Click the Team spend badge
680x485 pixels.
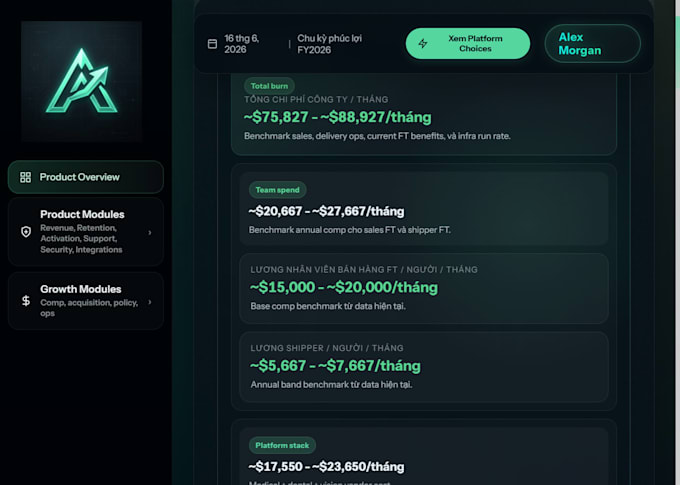pyautogui.click(x=278, y=190)
